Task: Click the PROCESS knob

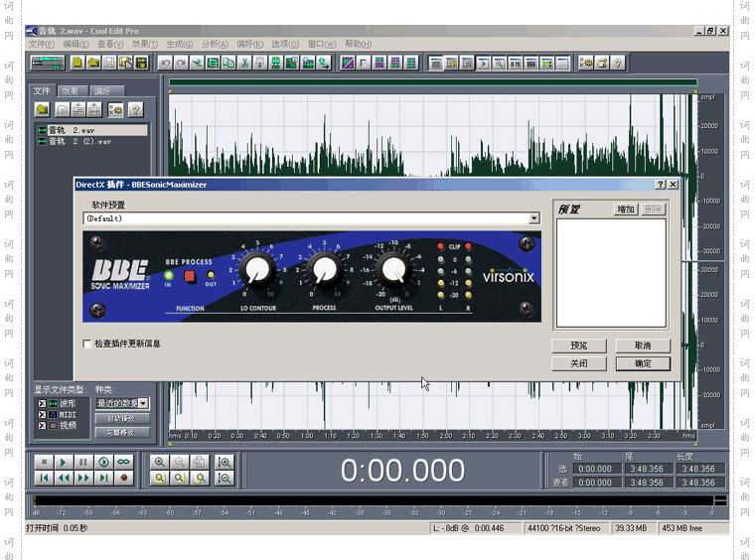Action: (x=325, y=269)
